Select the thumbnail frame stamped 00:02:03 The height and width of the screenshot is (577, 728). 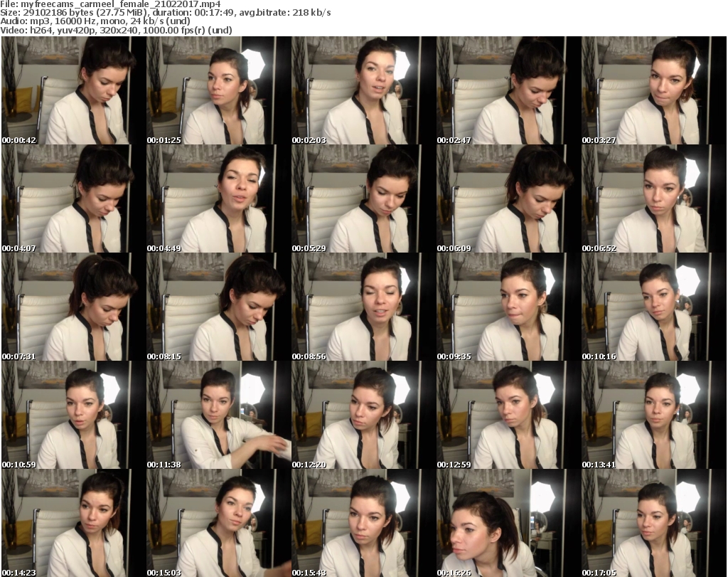click(x=363, y=90)
